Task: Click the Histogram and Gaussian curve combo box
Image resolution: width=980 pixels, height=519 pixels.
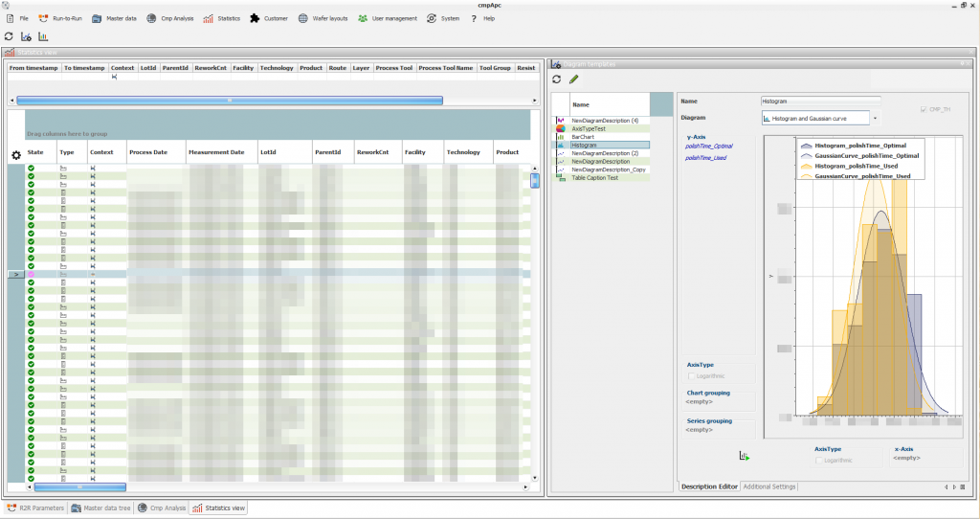Action: (815, 118)
